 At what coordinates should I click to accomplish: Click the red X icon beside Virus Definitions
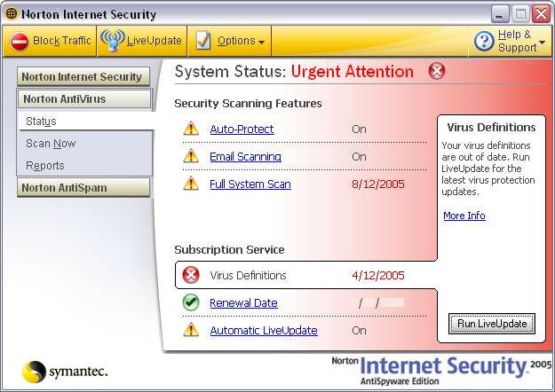pos(191,275)
